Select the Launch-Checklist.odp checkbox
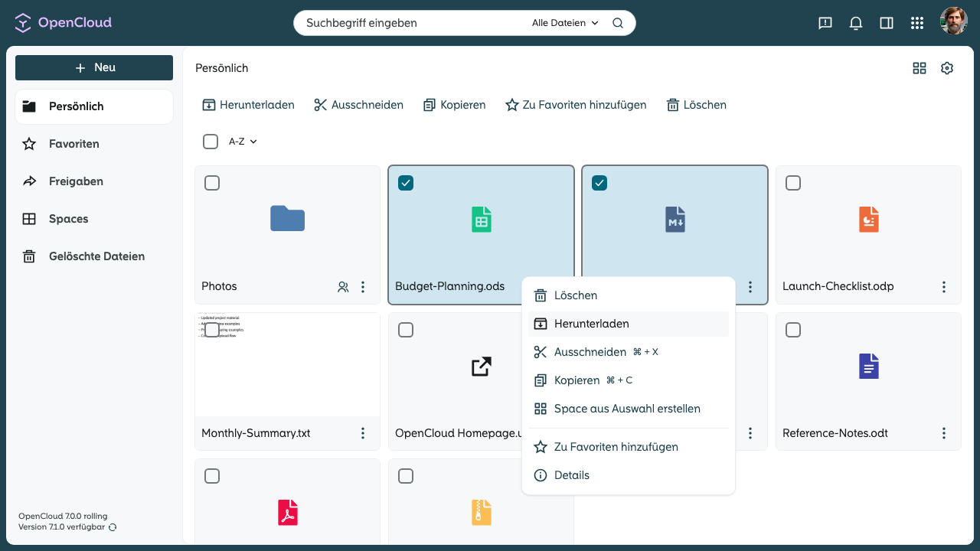This screenshot has height=551, width=980. pyautogui.click(x=793, y=183)
